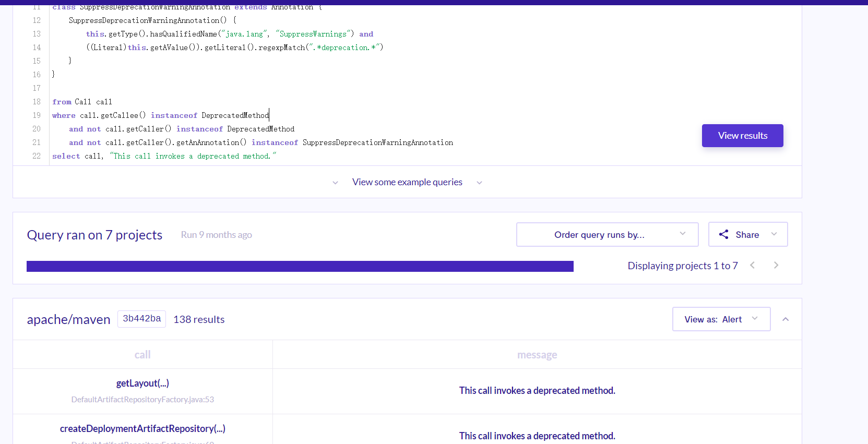
Task: Open the getLayout(...) result link
Action: pos(142,383)
